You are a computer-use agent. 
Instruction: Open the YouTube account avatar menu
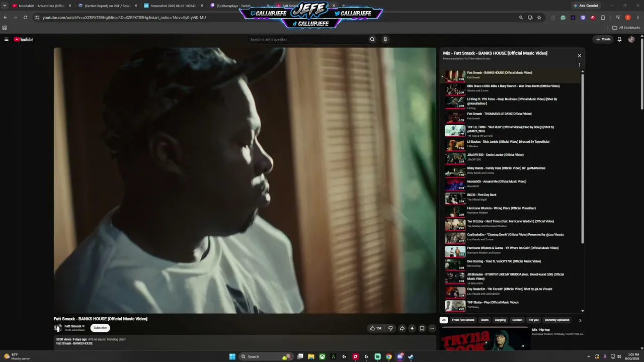tap(631, 39)
